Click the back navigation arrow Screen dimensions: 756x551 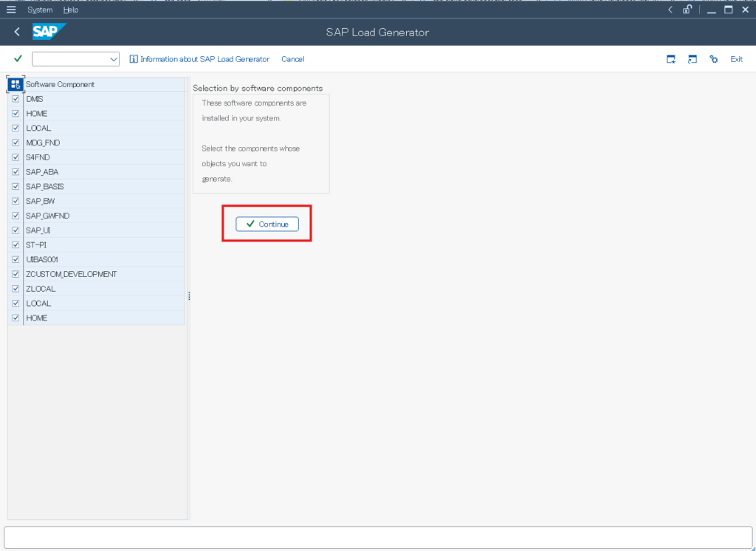tap(16, 32)
